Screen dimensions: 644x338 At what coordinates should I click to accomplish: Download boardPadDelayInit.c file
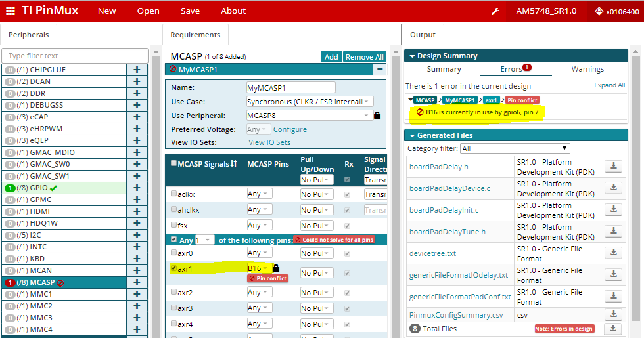point(613,209)
